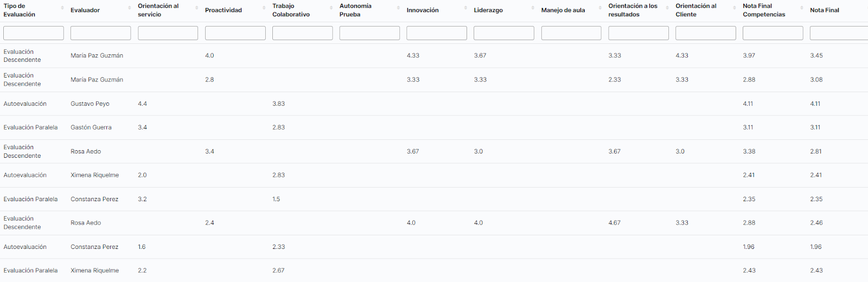Click the Evaluador filter input field

tap(100, 33)
